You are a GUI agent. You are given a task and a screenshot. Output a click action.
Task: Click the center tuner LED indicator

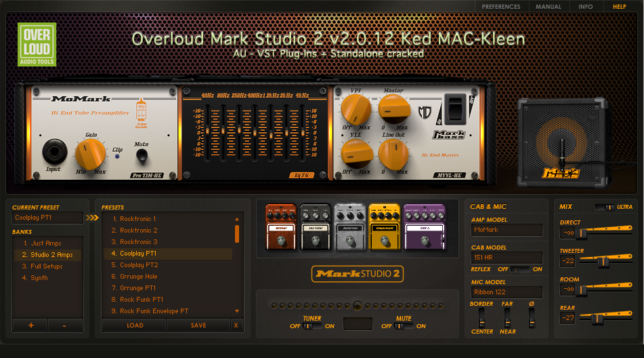pos(358,305)
